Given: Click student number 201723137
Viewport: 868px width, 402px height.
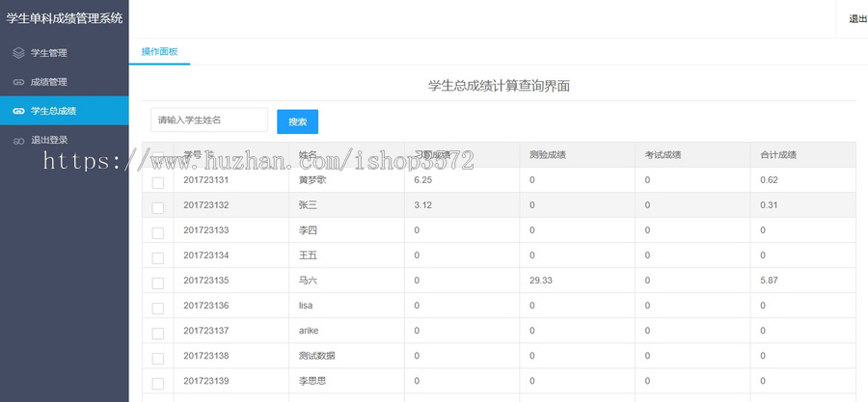Looking at the screenshot, I should (x=206, y=331).
